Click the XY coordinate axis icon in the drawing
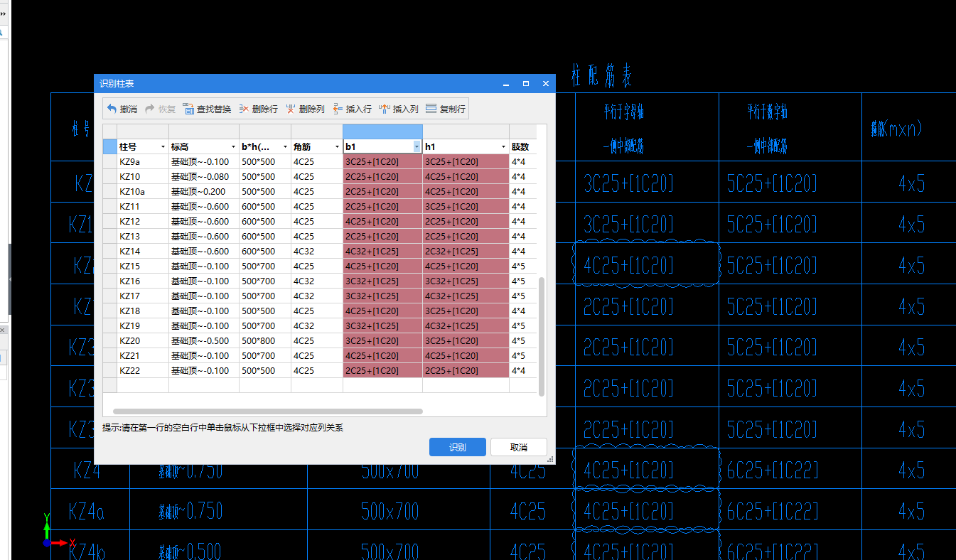956x560 pixels. (x=58, y=531)
